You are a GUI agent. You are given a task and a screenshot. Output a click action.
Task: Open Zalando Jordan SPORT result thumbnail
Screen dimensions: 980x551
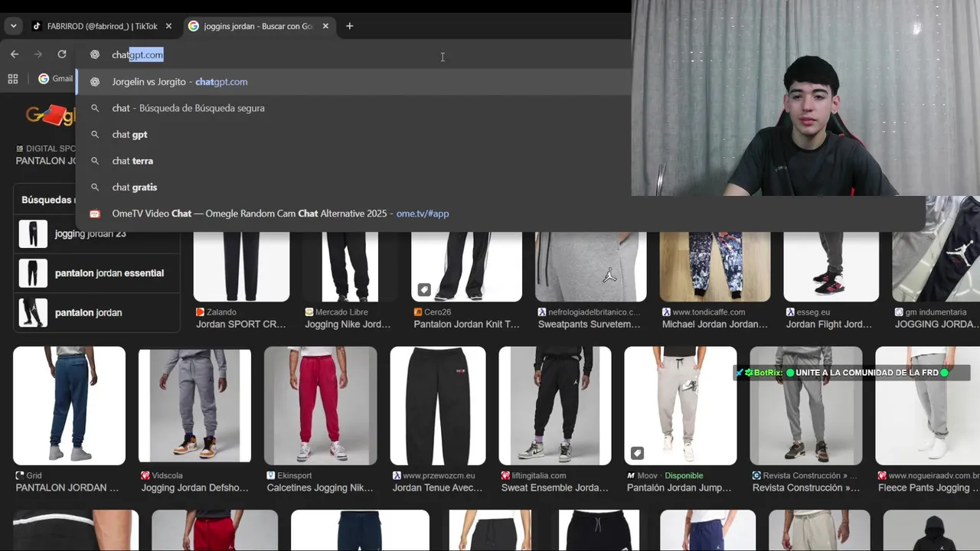click(241, 266)
